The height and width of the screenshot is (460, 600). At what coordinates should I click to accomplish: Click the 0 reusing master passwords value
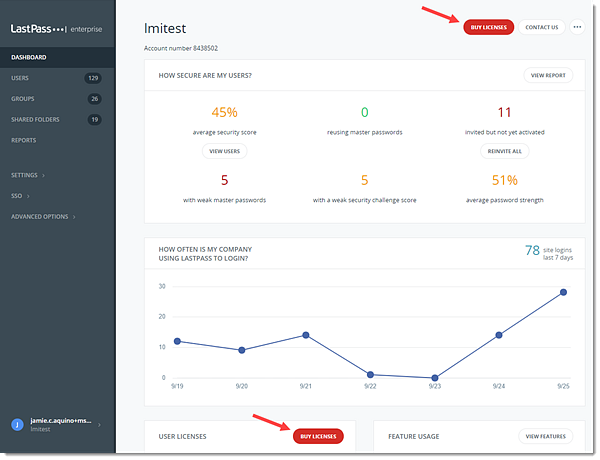click(365, 113)
